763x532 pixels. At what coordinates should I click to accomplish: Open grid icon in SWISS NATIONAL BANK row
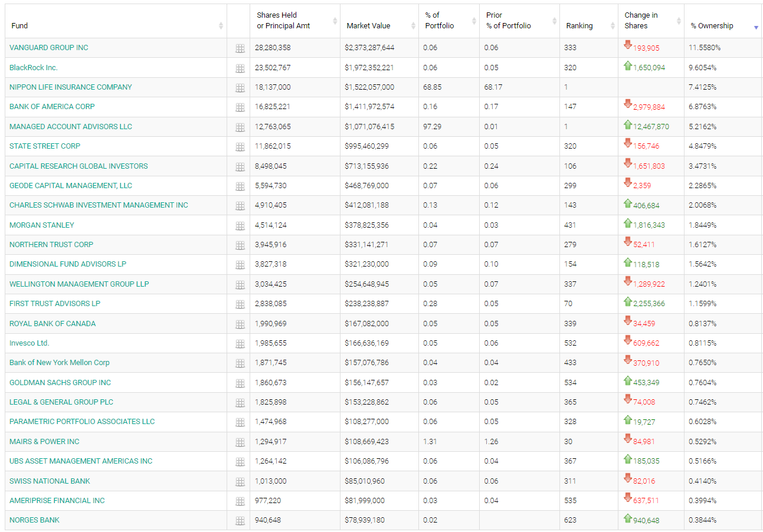tap(240, 482)
